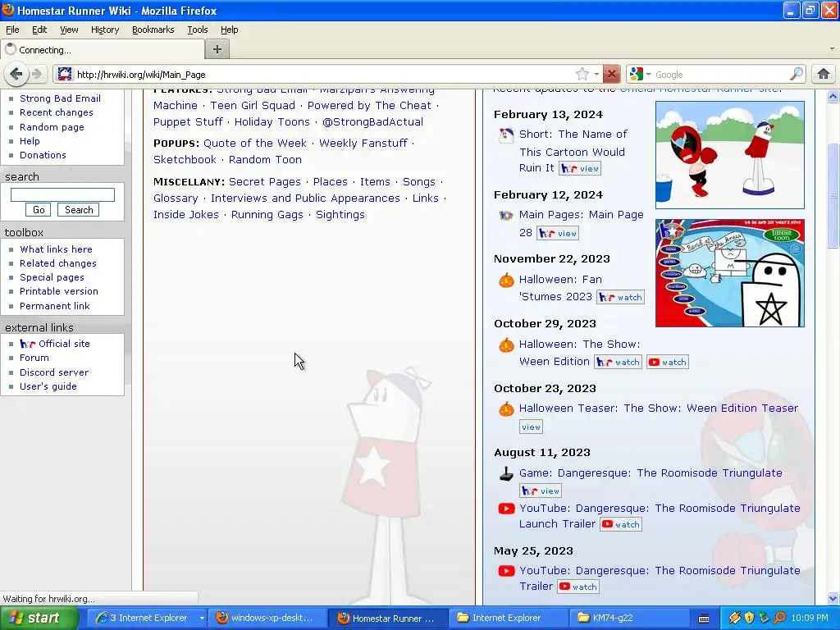This screenshot has height=630, width=840.
Task: Open the Printable version toolbox link
Action: pos(59,291)
